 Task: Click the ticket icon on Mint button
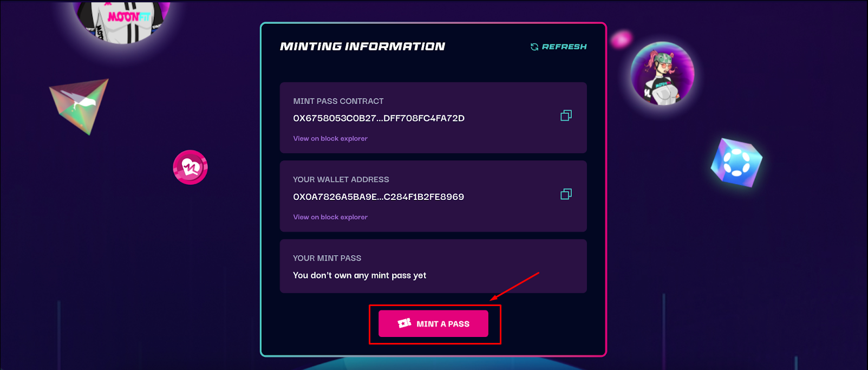(x=404, y=323)
